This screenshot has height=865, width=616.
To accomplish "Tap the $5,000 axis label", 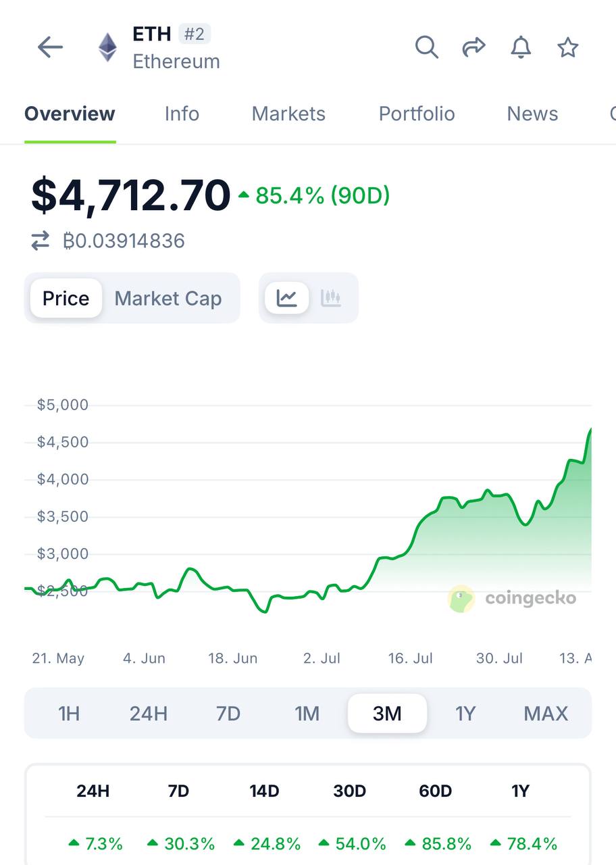I will click(62, 405).
